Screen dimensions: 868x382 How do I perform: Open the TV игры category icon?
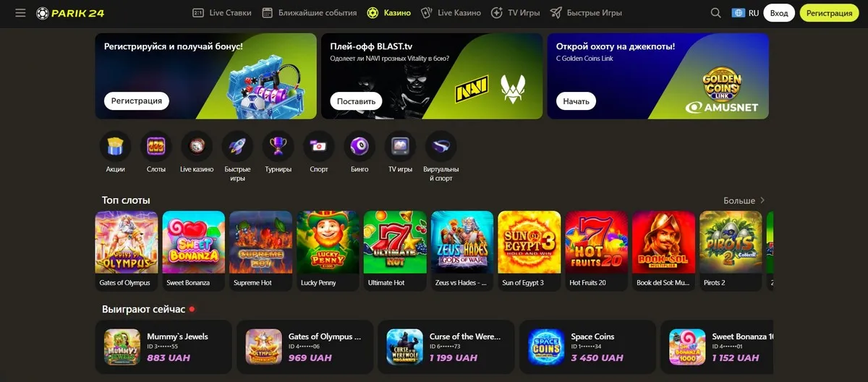400,146
